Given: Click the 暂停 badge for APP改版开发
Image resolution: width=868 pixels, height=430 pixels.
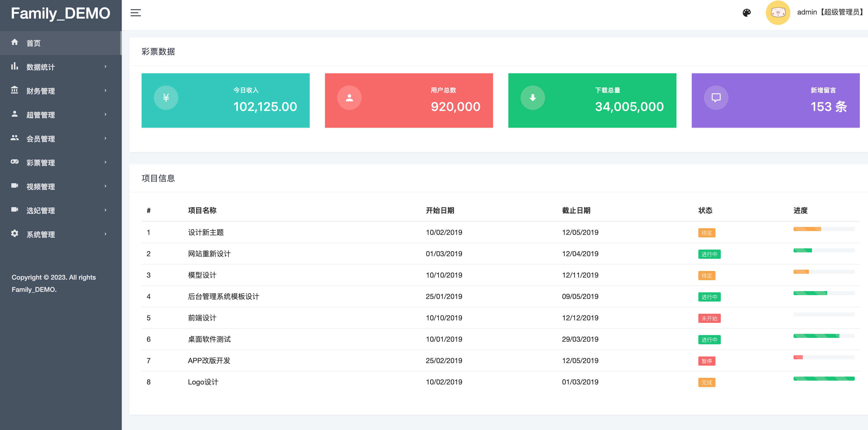Looking at the screenshot, I should [x=707, y=361].
